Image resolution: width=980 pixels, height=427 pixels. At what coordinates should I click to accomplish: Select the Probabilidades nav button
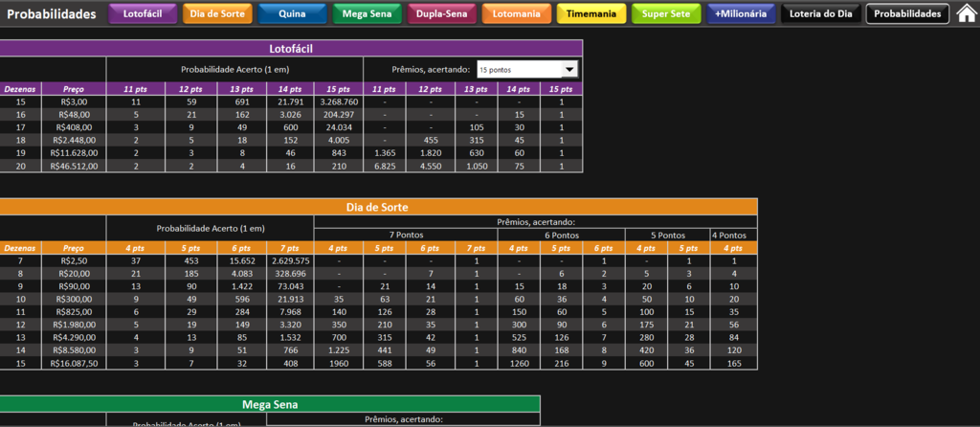[x=907, y=13]
